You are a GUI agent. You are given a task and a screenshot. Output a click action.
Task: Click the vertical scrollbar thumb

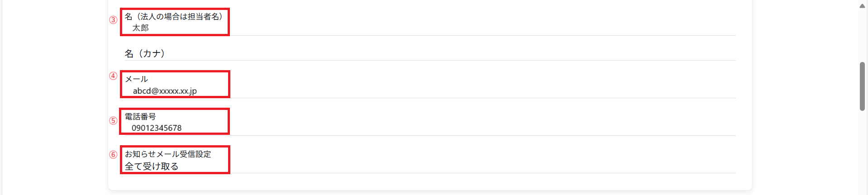862,86
